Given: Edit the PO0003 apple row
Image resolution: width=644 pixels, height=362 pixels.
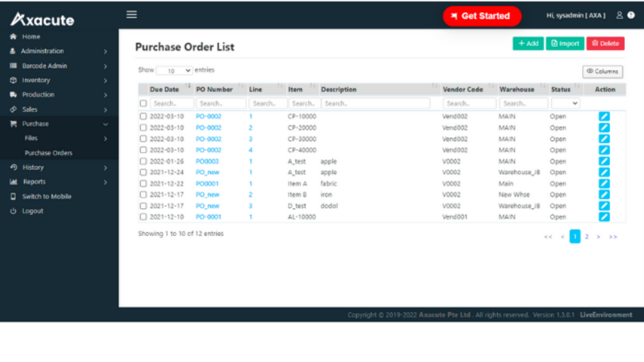Looking at the screenshot, I should point(604,161).
